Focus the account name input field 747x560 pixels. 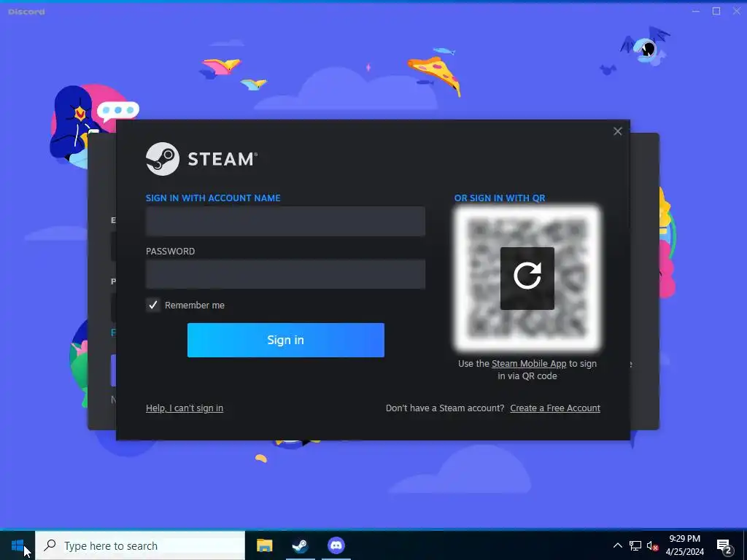click(285, 221)
